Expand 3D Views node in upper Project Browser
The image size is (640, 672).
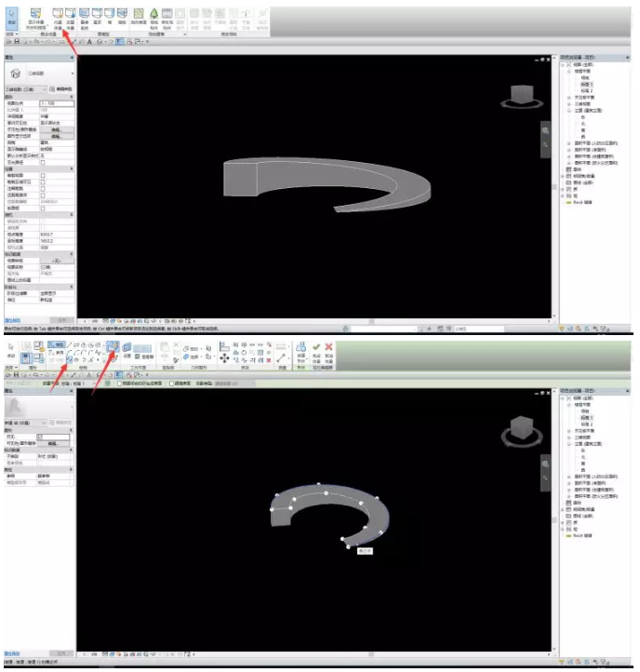(569, 104)
